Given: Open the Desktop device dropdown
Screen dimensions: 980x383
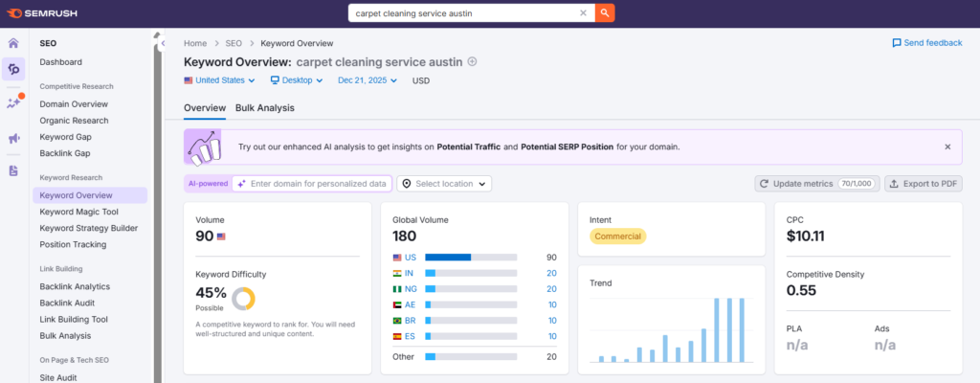Looking at the screenshot, I should [297, 80].
